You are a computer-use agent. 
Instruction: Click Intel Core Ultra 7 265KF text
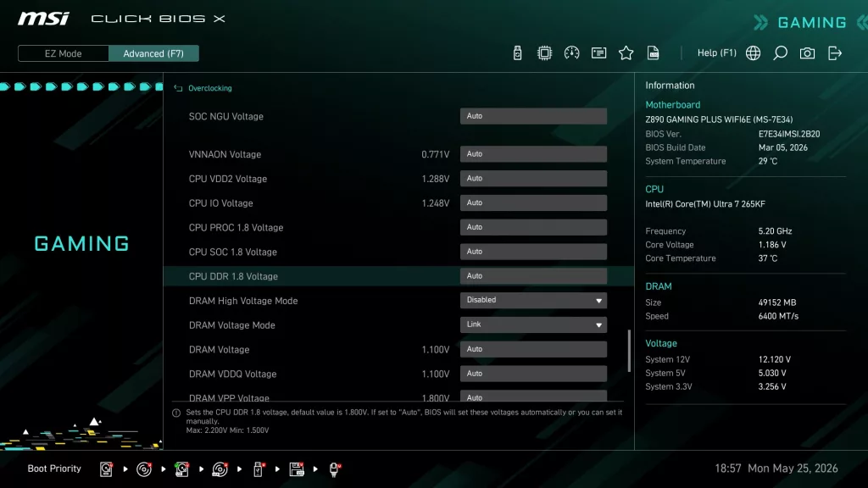(705, 204)
